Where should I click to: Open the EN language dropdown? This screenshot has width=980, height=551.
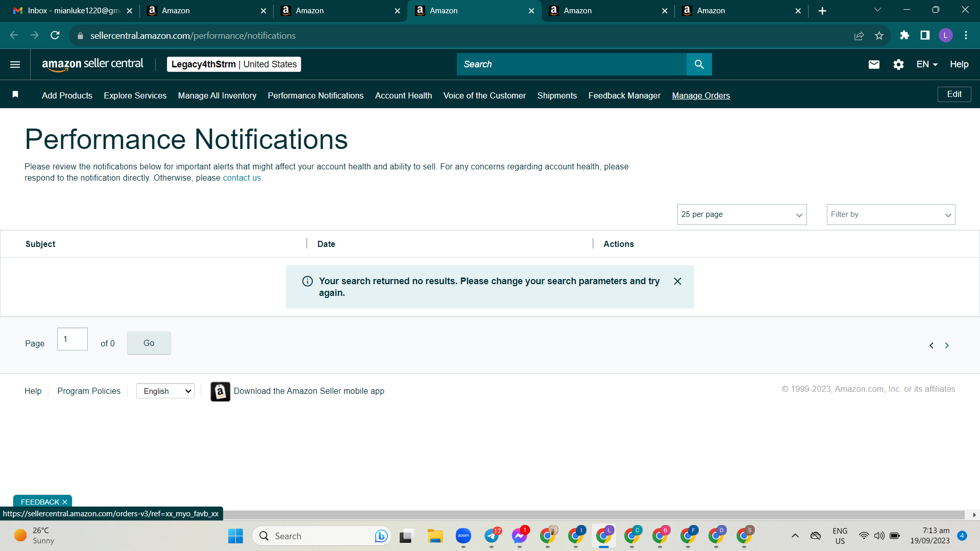pyautogui.click(x=927, y=64)
